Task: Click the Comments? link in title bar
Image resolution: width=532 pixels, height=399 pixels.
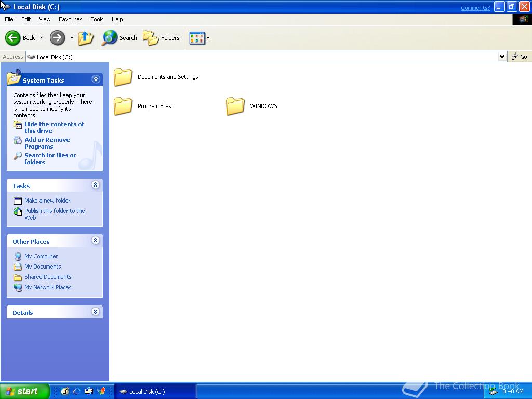Action: 475,8
